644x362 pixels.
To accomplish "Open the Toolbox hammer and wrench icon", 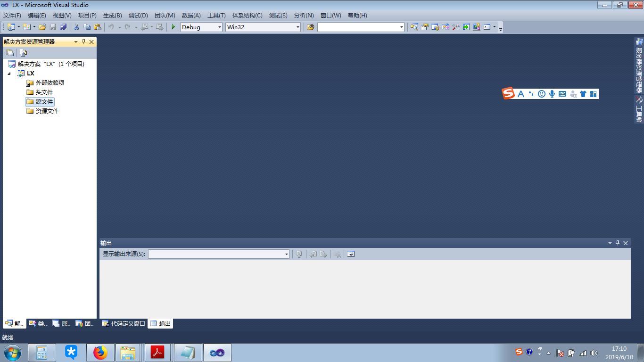I will (456, 27).
